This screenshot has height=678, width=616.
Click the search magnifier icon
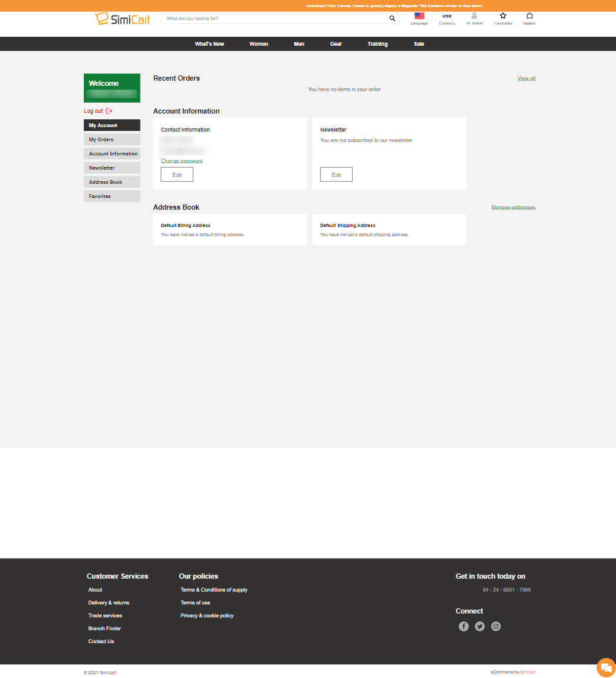(392, 18)
